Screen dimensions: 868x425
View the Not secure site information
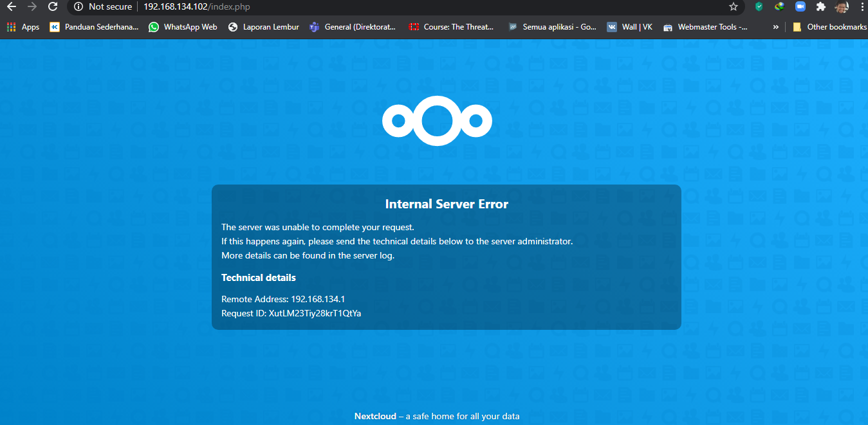[103, 7]
